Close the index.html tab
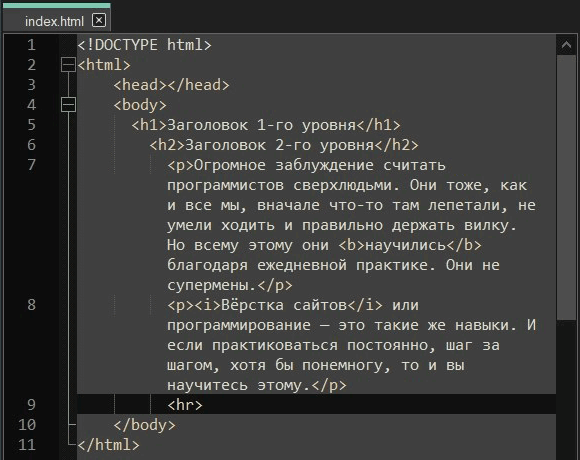The height and width of the screenshot is (460, 580). coord(99,20)
